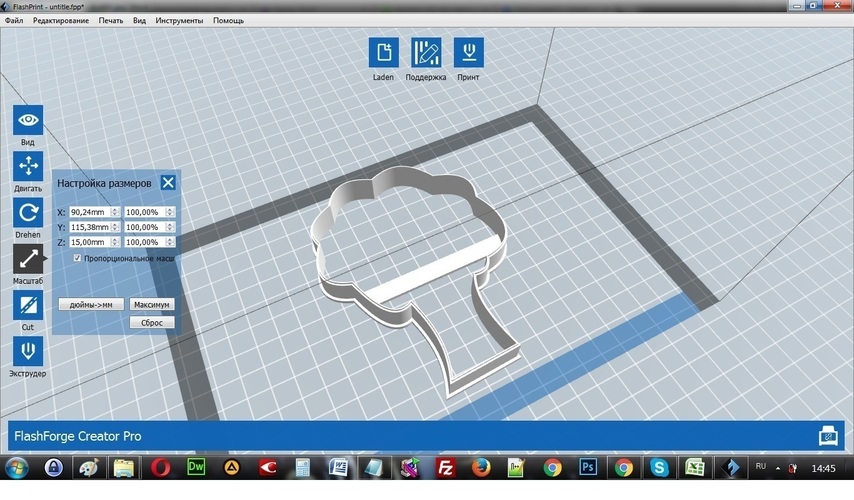Open Opera from the taskbar
Viewport: 854px width, 500px height.
click(x=160, y=467)
